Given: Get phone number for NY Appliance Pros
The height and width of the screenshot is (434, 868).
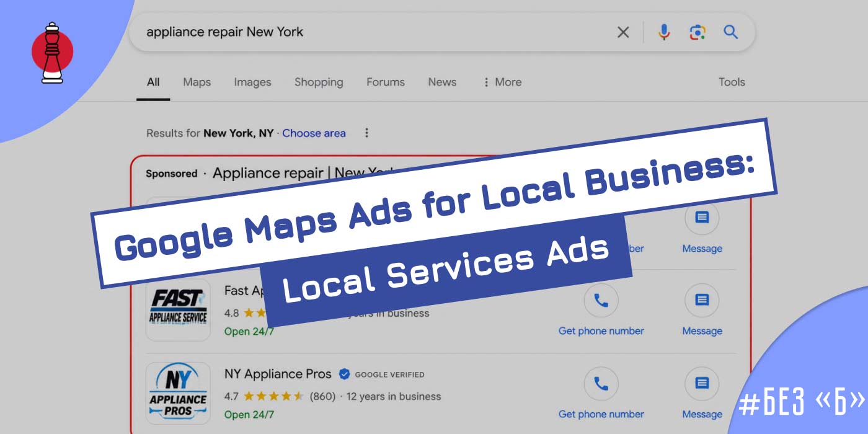Looking at the screenshot, I should (601, 414).
